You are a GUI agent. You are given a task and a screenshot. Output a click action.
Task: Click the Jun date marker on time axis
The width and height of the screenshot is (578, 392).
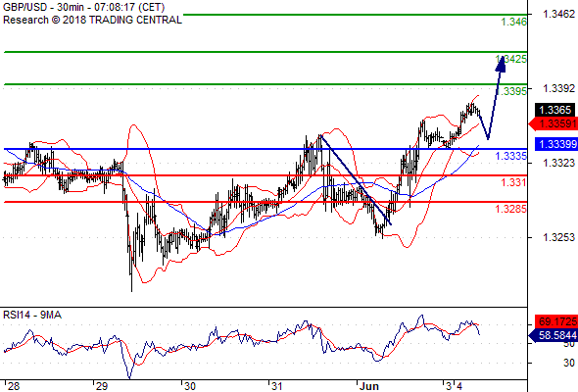click(x=369, y=386)
